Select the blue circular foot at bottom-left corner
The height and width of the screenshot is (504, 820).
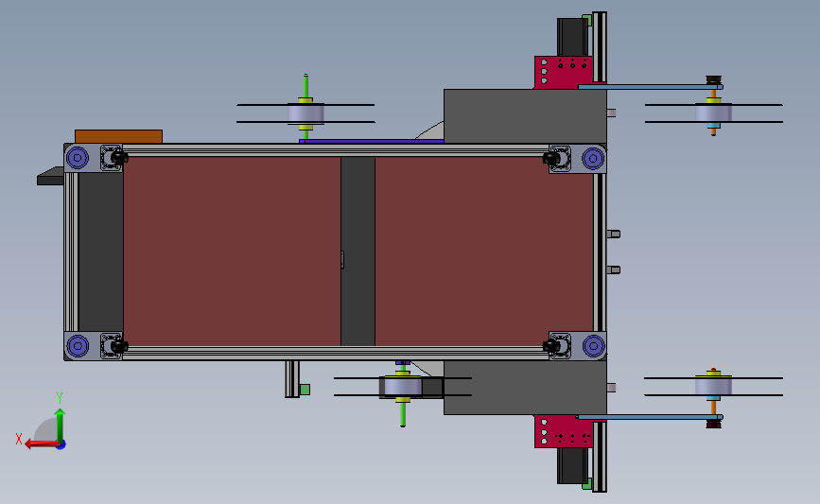tap(78, 345)
